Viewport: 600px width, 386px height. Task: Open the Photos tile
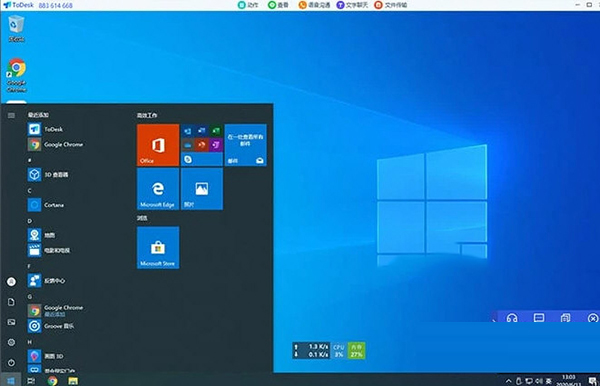(202, 189)
